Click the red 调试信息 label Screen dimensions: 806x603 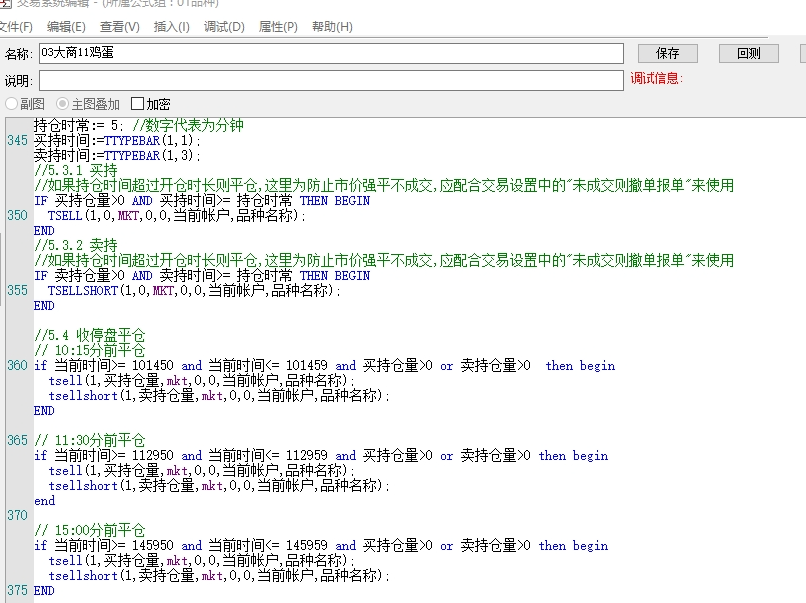(x=656, y=78)
